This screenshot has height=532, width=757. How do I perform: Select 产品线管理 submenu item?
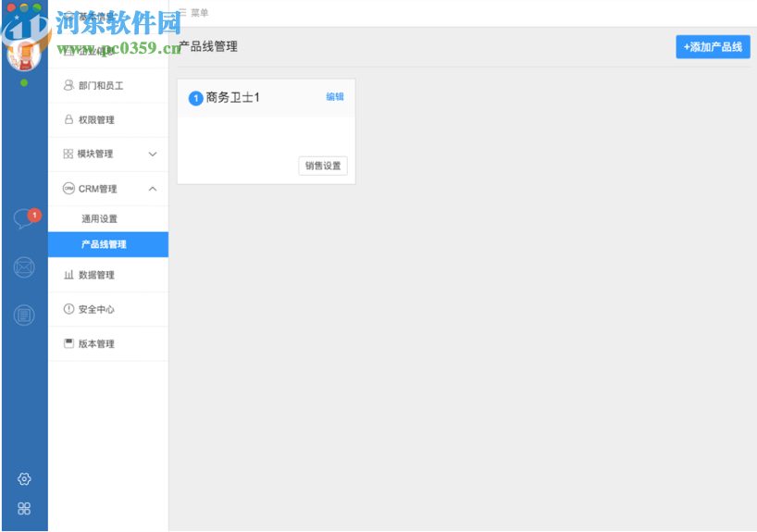pos(108,244)
